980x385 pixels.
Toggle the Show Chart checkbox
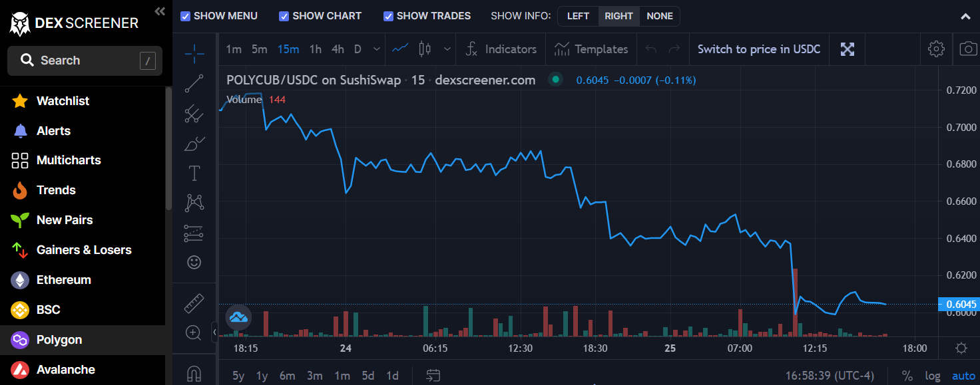click(284, 16)
